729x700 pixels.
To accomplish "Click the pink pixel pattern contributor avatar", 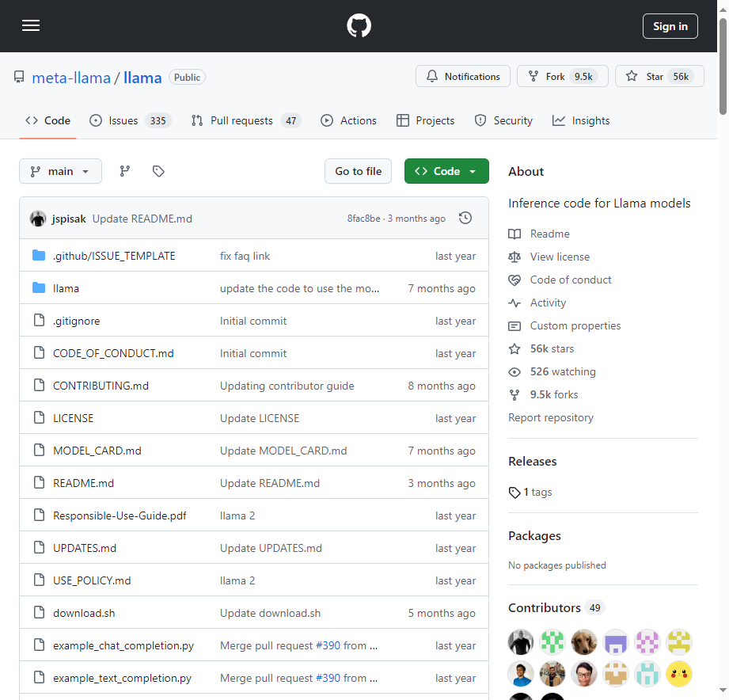I will pyautogui.click(x=647, y=642).
